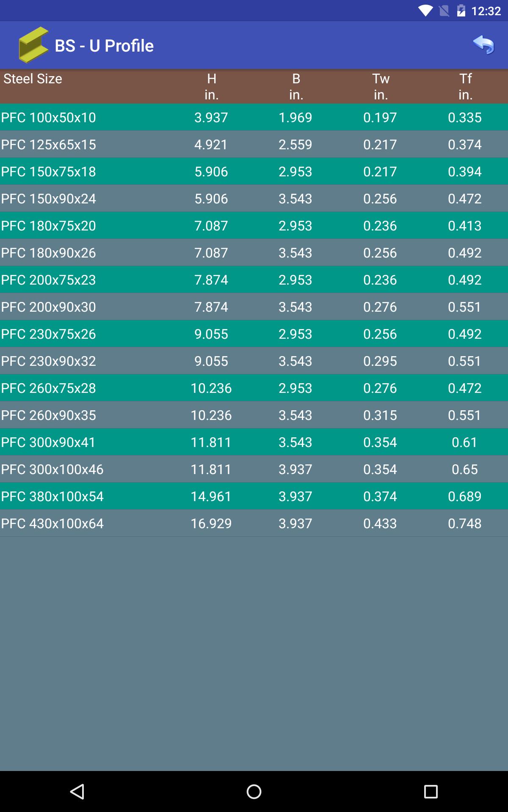The width and height of the screenshot is (508, 812).
Task: Tap Tf value 0.374 of PFC 125x65x15
Action: (465, 144)
